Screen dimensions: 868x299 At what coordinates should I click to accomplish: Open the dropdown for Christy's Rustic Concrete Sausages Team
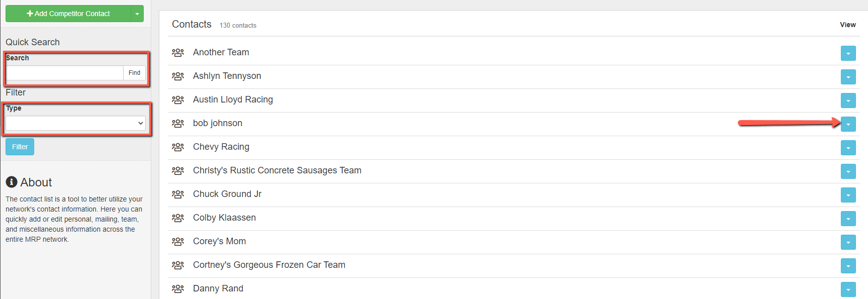click(848, 171)
